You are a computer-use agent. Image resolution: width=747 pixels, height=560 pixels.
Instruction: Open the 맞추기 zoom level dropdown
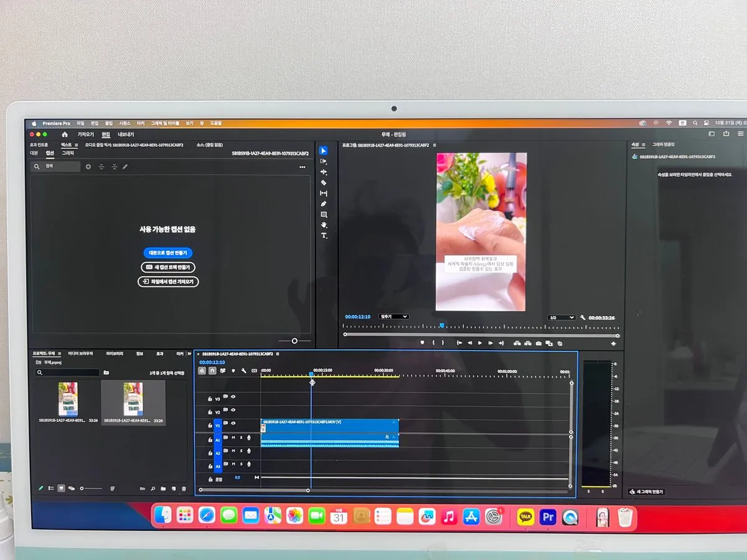tap(393, 317)
